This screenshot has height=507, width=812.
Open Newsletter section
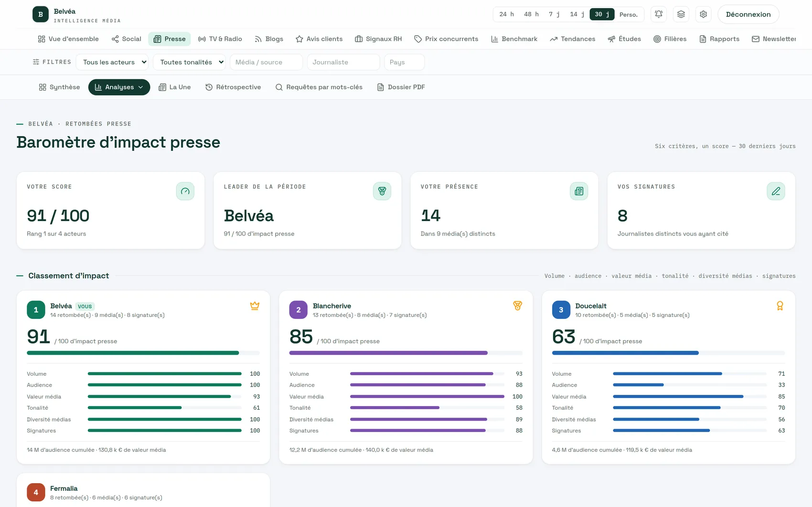coord(774,39)
